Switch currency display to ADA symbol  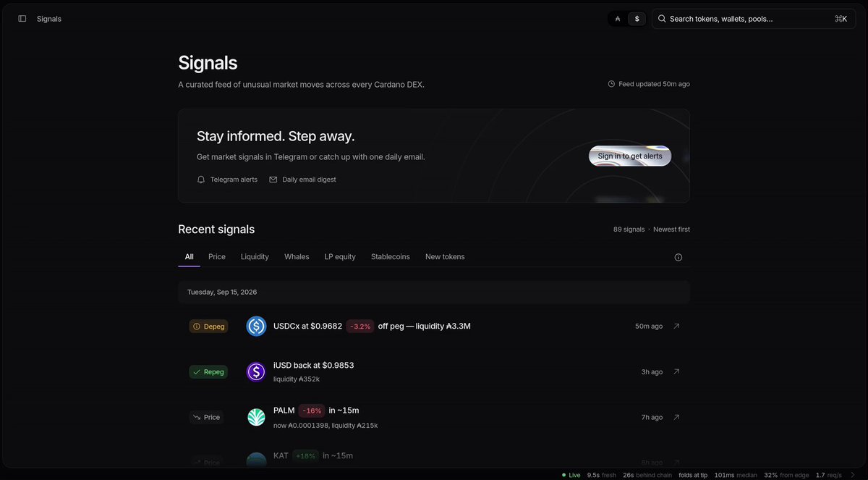pyautogui.click(x=617, y=19)
